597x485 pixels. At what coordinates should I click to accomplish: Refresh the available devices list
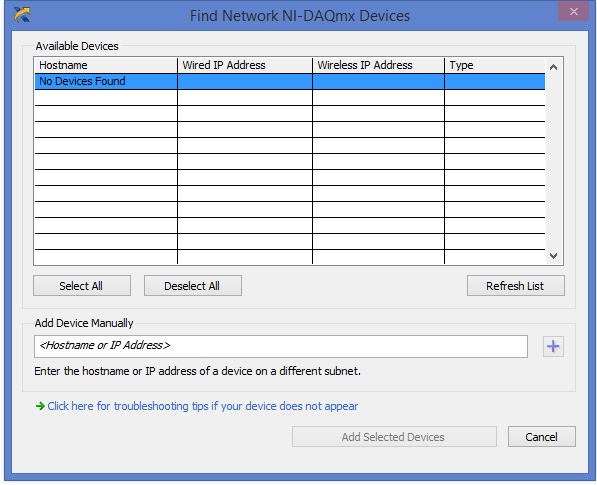pyautogui.click(x=516, y=286)
